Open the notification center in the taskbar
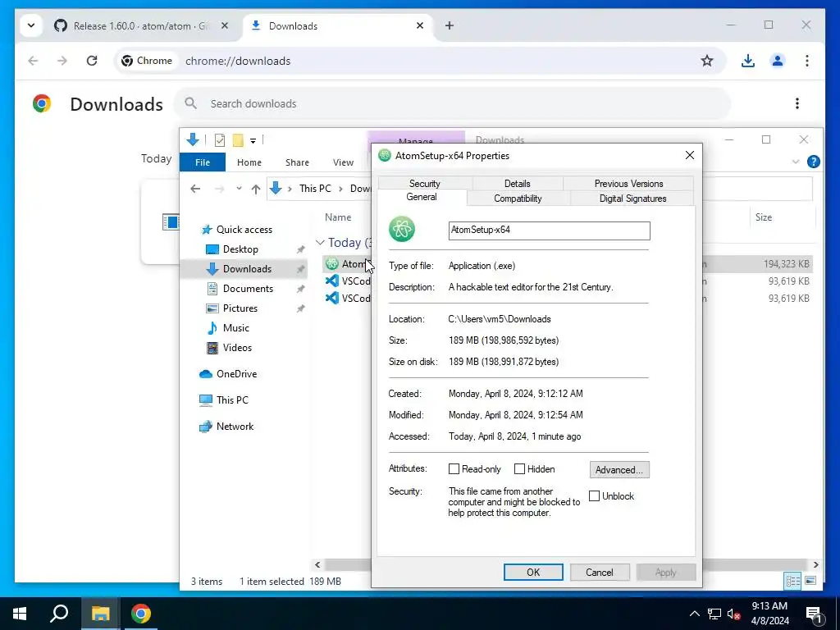Image resolution: width=840 pixels, height=630 pixels. 815,614
